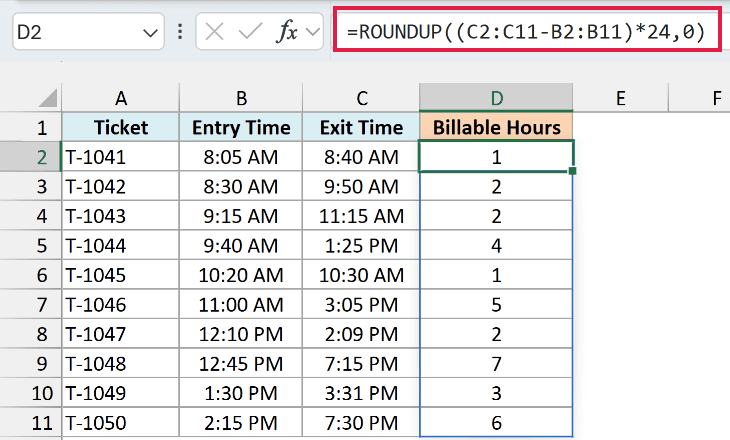Select entry time 12:45 PM

pos(241,364)
